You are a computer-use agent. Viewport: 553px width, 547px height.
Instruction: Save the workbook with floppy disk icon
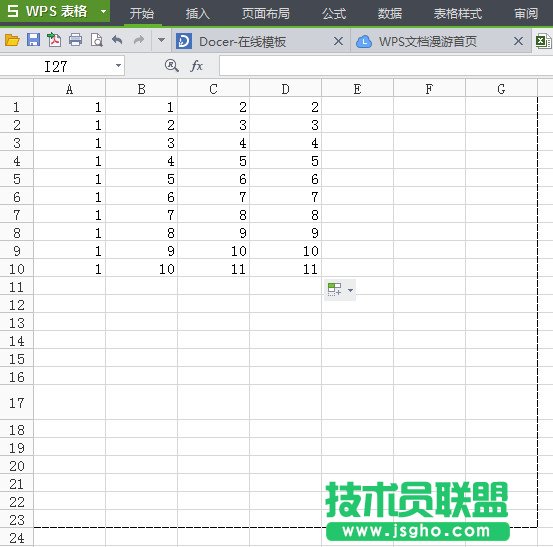[34, 40]
